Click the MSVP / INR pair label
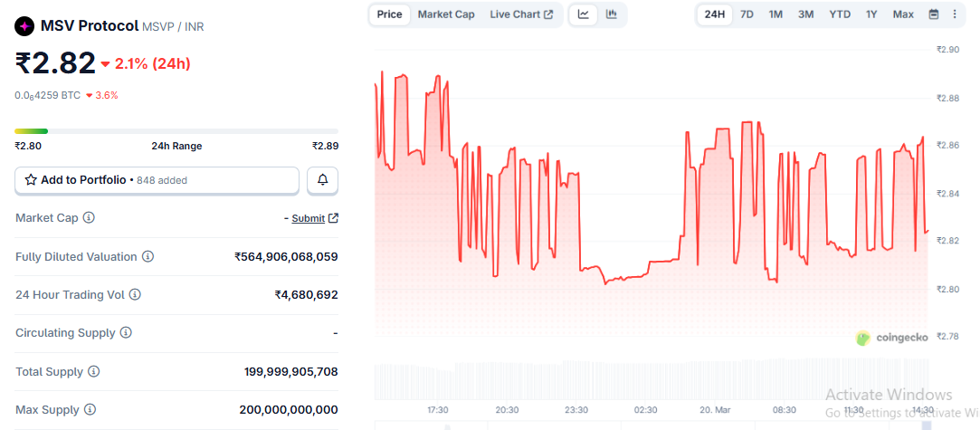980x430 pixels. tap(173, 27)
